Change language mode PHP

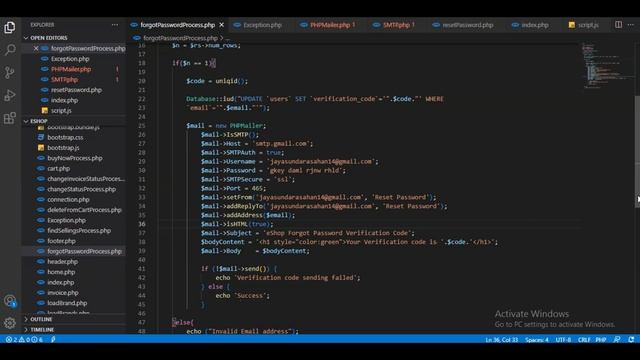pos(601,340)
